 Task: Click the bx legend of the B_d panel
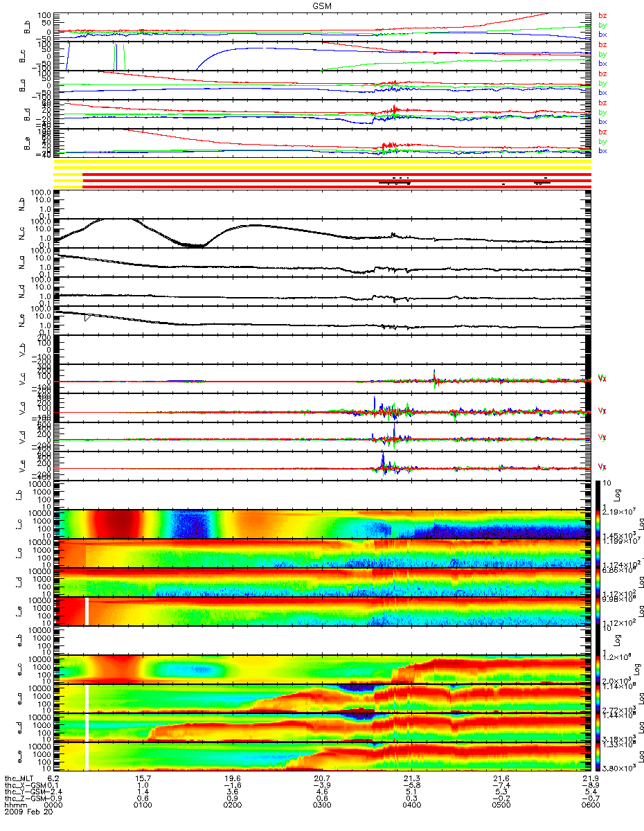point(602,122)
